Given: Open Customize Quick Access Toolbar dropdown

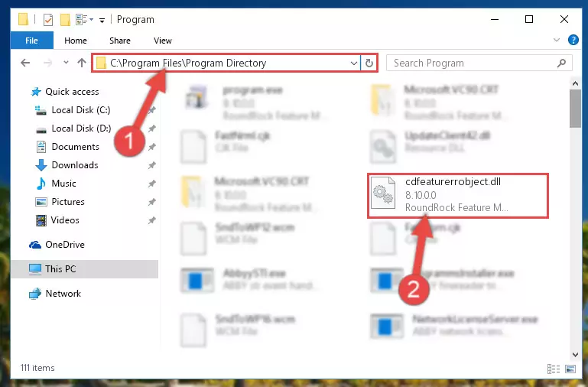Looking at the screenshot, I should coord(102,20).
